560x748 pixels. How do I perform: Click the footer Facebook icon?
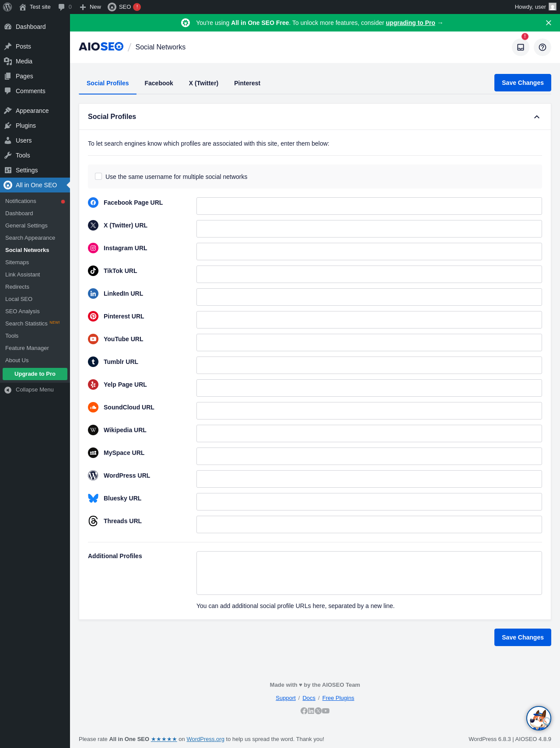click(x=304, y=711)
